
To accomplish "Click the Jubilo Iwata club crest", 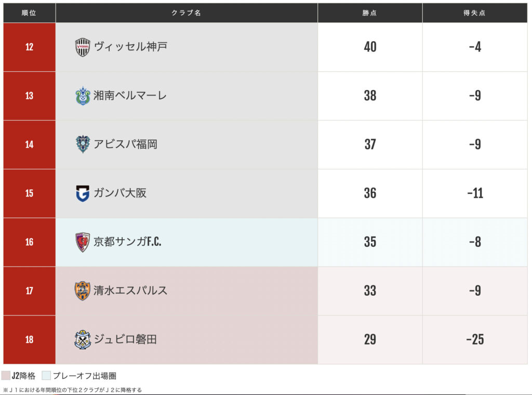I will (x=83, y=339).
